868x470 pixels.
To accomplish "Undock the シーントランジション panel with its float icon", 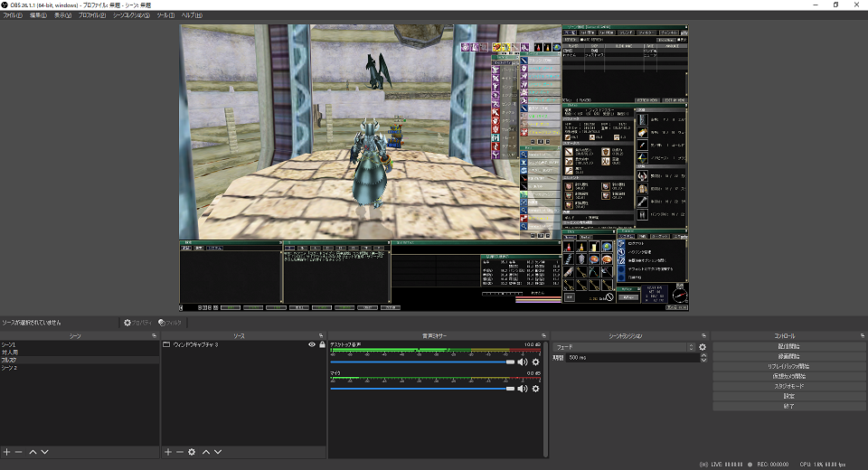I will point(704,336).
